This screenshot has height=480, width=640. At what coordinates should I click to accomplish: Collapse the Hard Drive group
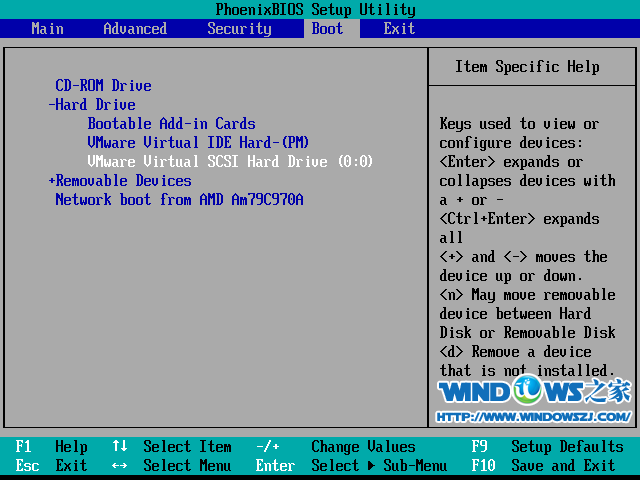(x=92, y=105)
